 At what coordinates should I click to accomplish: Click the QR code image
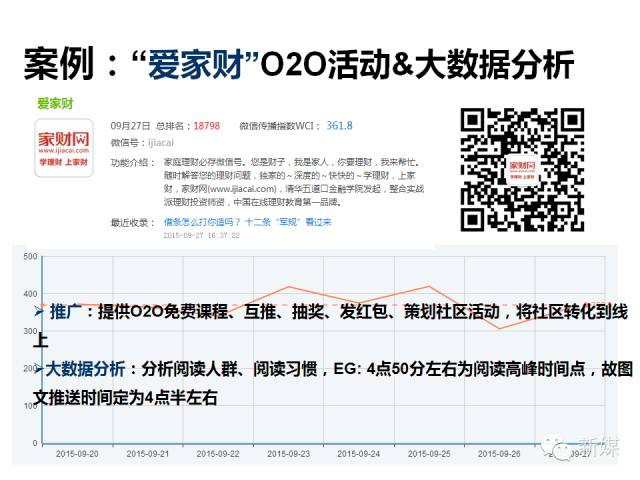click(x=522, y=170)
